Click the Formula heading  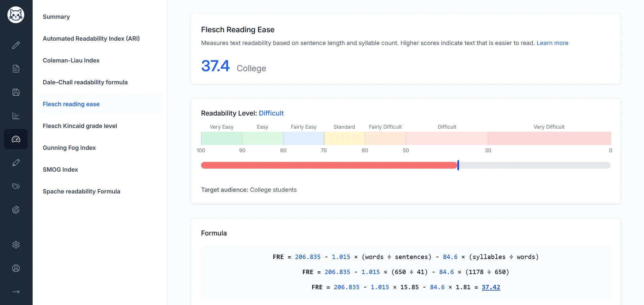[214, 233]
